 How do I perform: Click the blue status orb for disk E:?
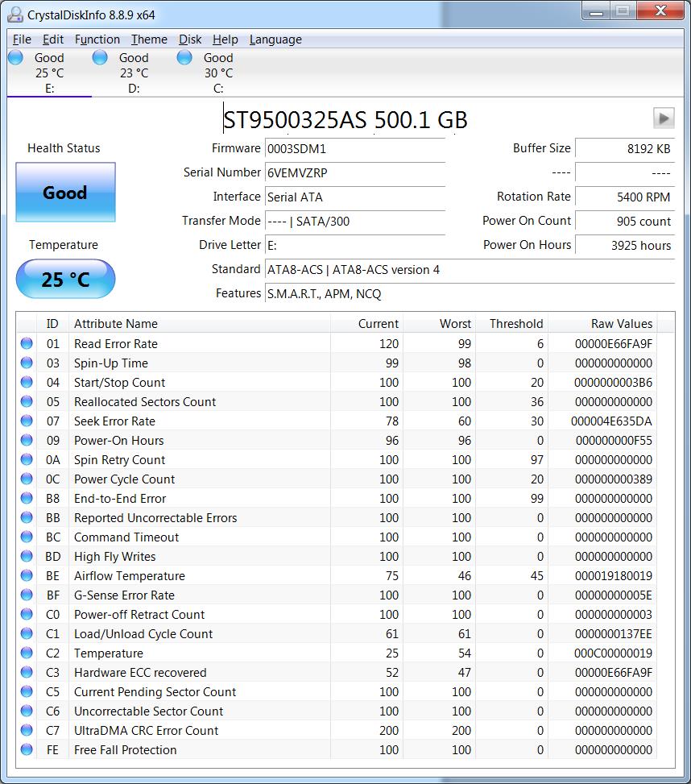[x=15, y=57]
